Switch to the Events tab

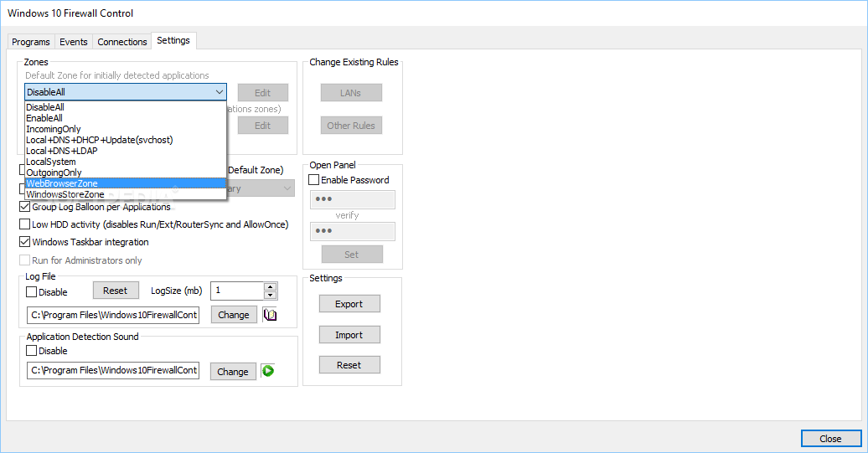tap(74, 42)
